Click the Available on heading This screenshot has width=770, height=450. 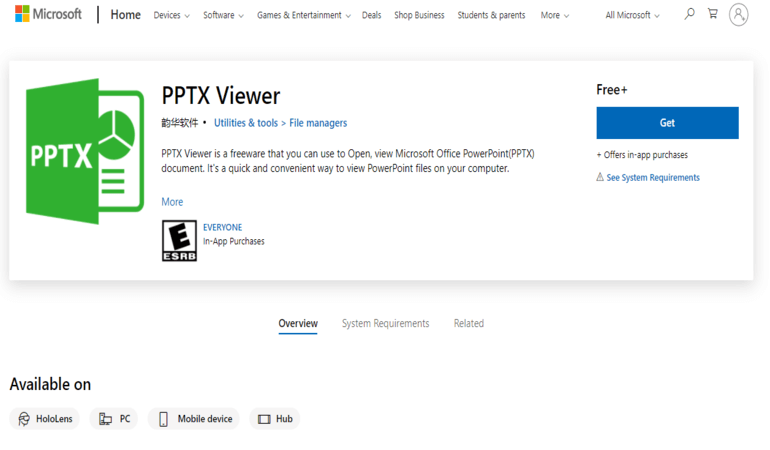pyautogui.click(x=50, y=384)
